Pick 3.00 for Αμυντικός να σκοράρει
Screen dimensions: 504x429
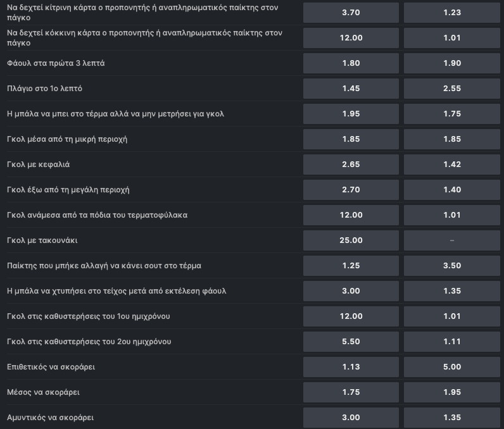coord(351,418)
